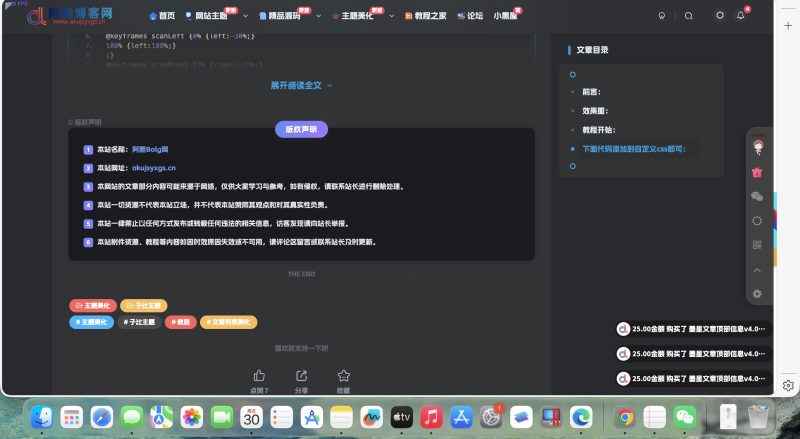Screen dimensions: 800x439
Task: Open Safari from the Dock
Action: click(102, 417)
